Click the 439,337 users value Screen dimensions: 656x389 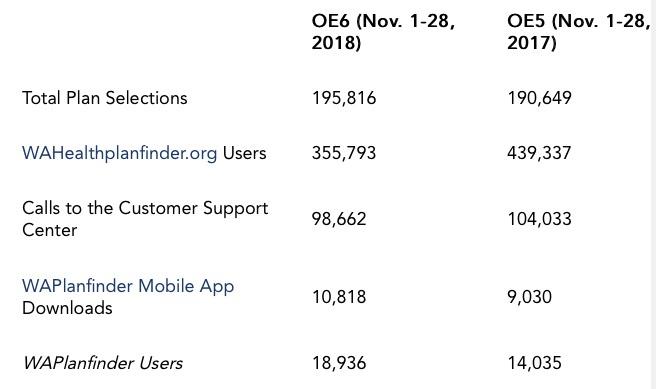(x=539, y=153)
